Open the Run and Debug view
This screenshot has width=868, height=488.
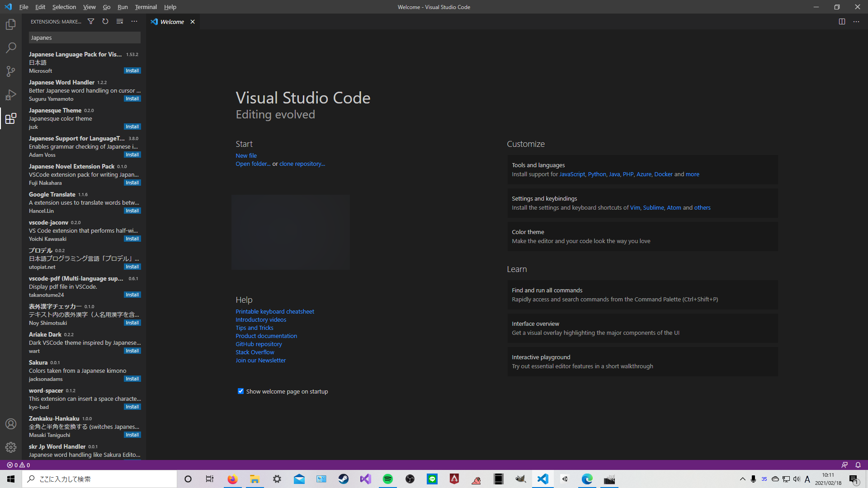pos(11,95)
